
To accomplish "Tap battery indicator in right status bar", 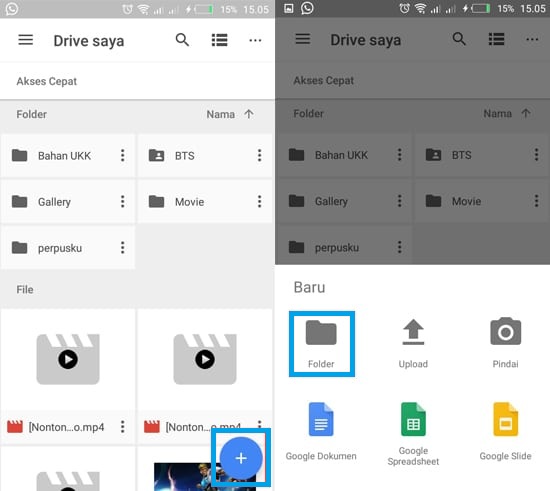I will coord(481,8).
